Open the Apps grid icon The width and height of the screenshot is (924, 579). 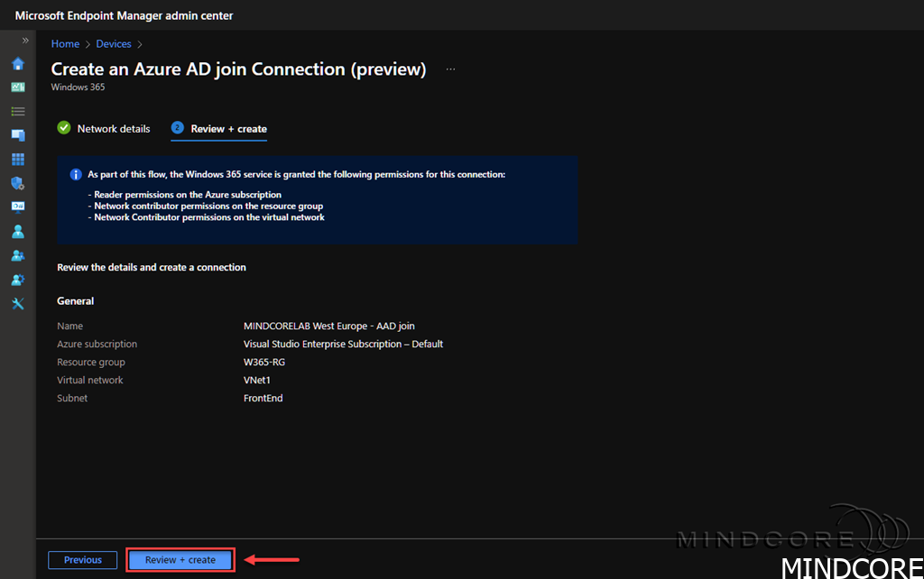click(17, 159)
